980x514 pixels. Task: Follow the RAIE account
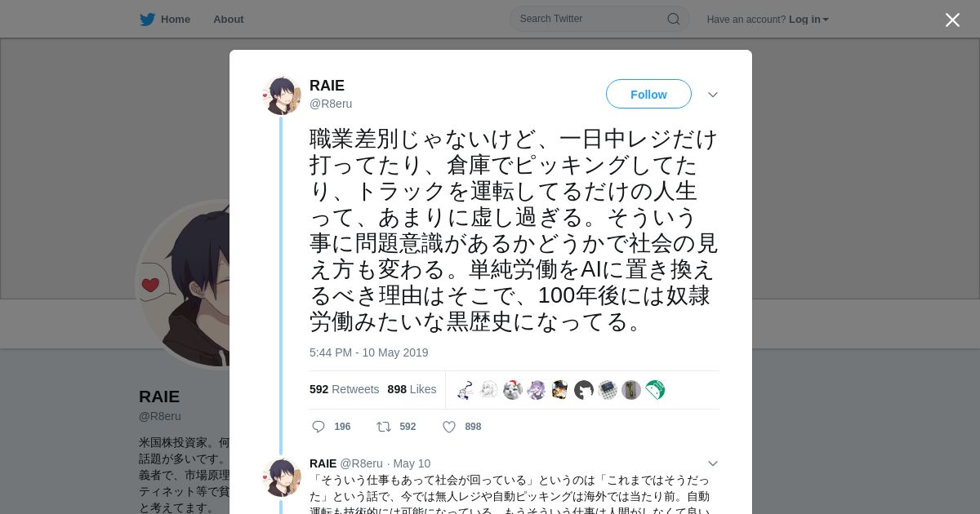point(648,94)
